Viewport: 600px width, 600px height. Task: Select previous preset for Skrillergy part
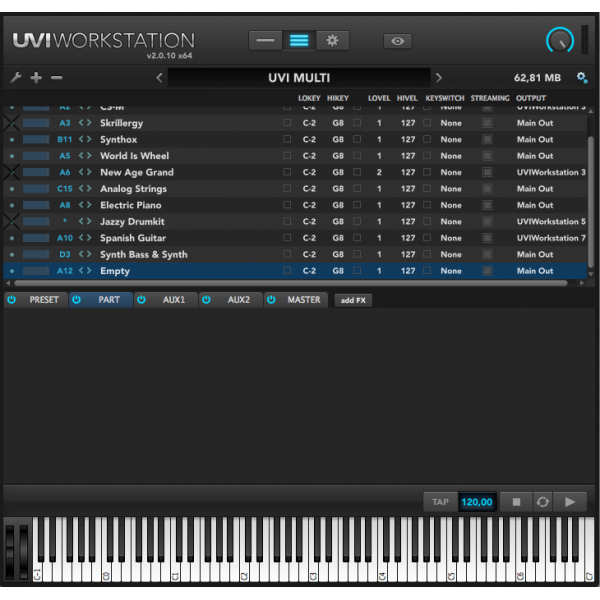pos(81,123)
